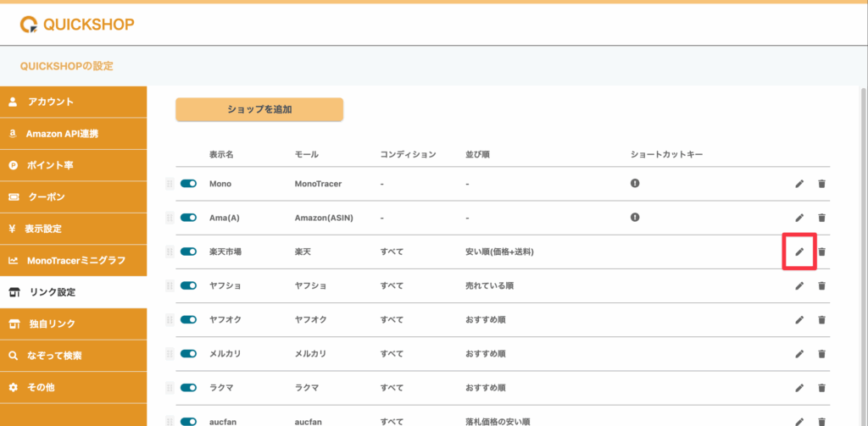Open 表示設定 in sidebar
Image resolution: width=868 pixels, height=426 pixels.
pos(74,229)
